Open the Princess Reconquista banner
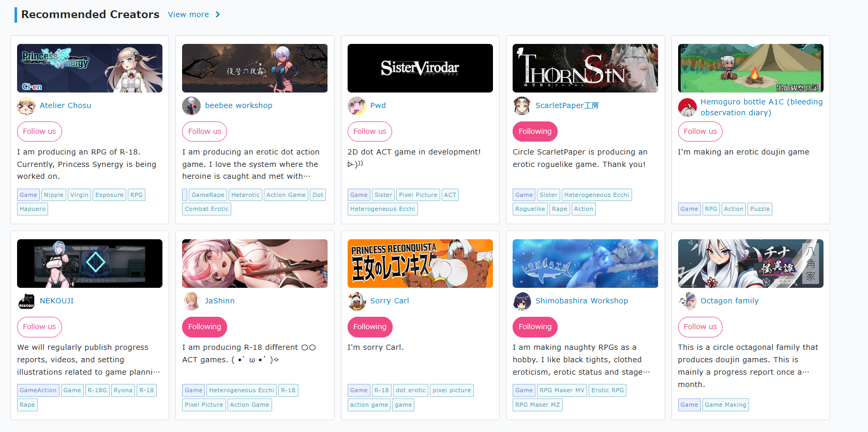 tap(420, 264)
